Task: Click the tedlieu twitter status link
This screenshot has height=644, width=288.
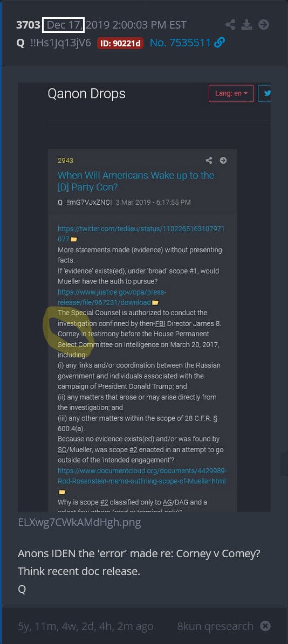Action: [x=141, y=234]
